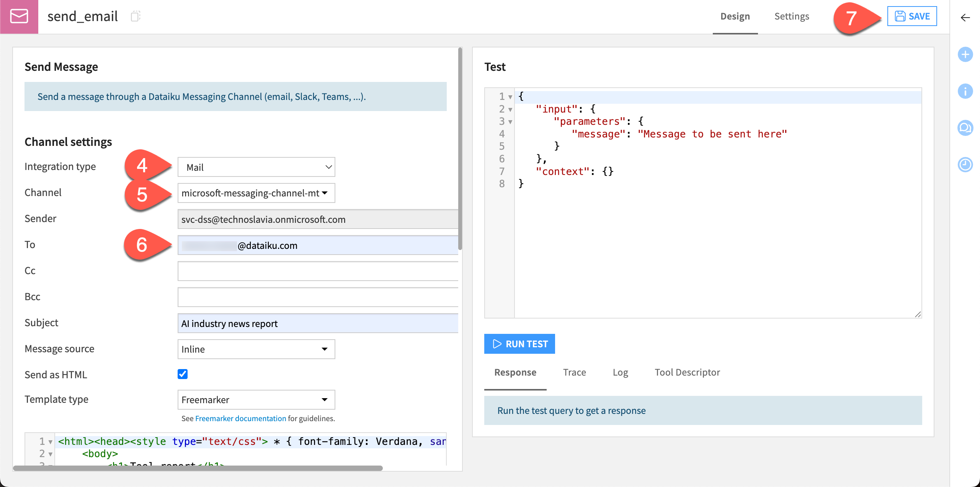Select the Log tab
This screenshot has width=980, height=487.
620,373
